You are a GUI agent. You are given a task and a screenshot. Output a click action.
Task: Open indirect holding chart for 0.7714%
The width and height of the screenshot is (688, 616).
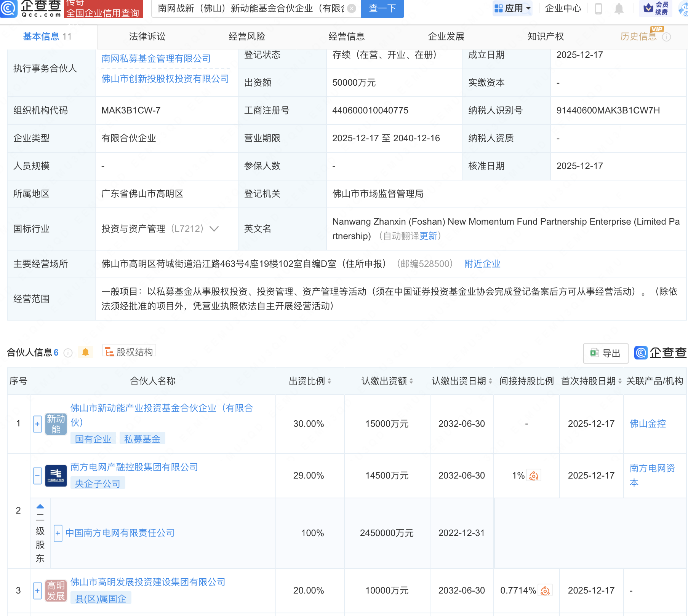(x=546, y=590)
